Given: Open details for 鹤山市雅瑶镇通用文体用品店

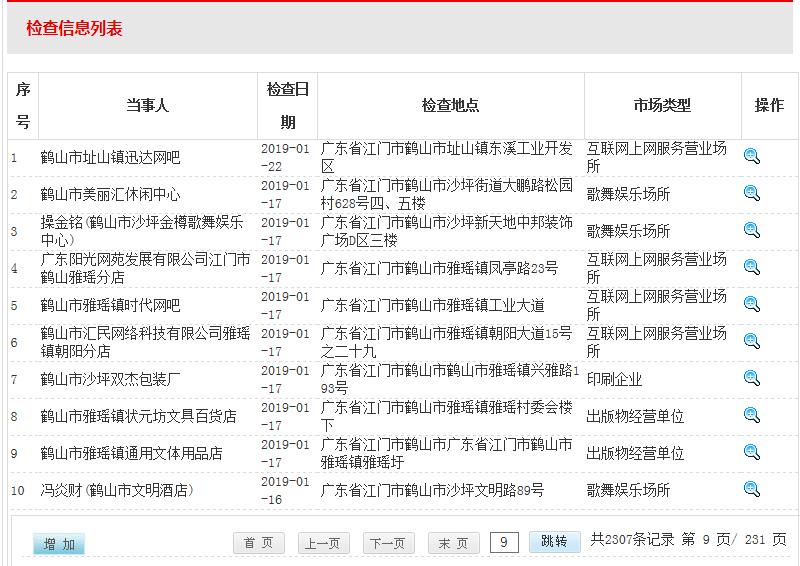Looking at the screenshot, I should [752, 452].
